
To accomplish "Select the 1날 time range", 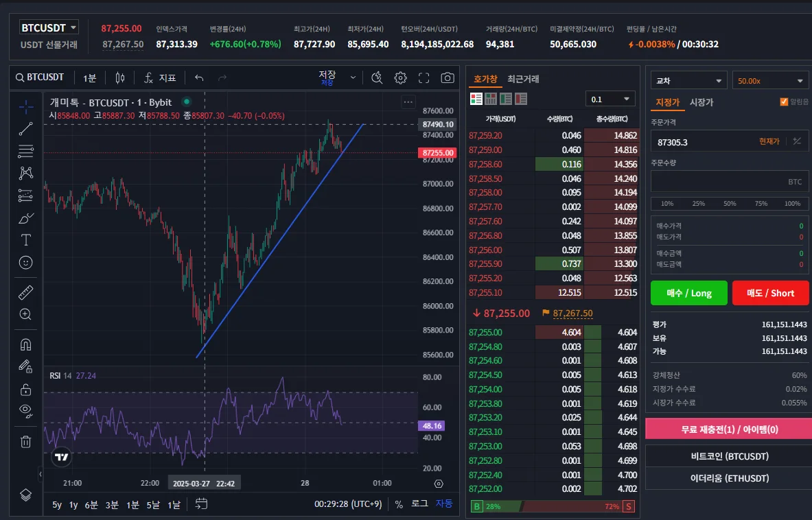I will coord(174,505).
